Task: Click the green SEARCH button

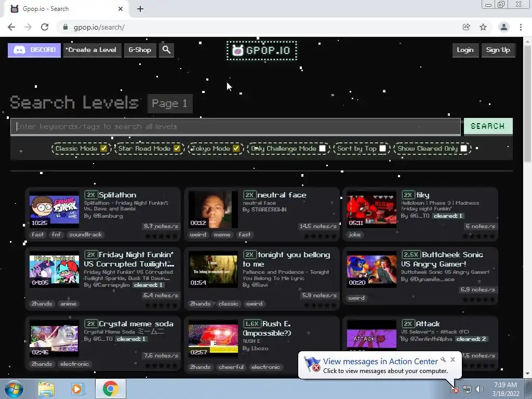Action: point(488,126)
